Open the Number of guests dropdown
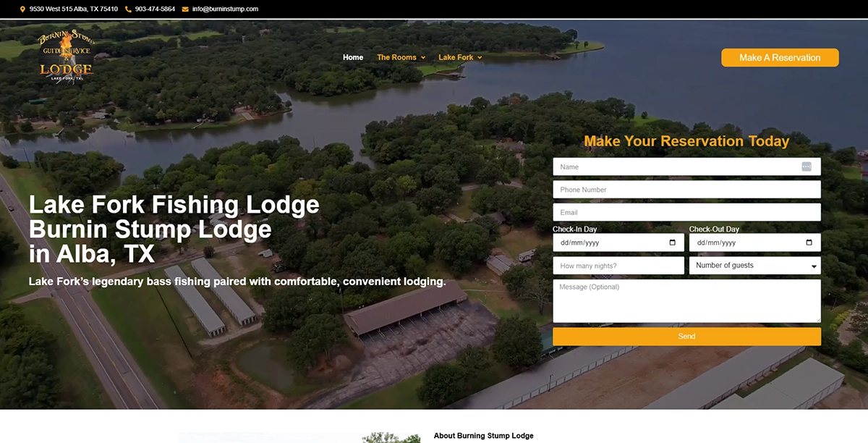Screen dimensions: 868x443 point(755,266)
